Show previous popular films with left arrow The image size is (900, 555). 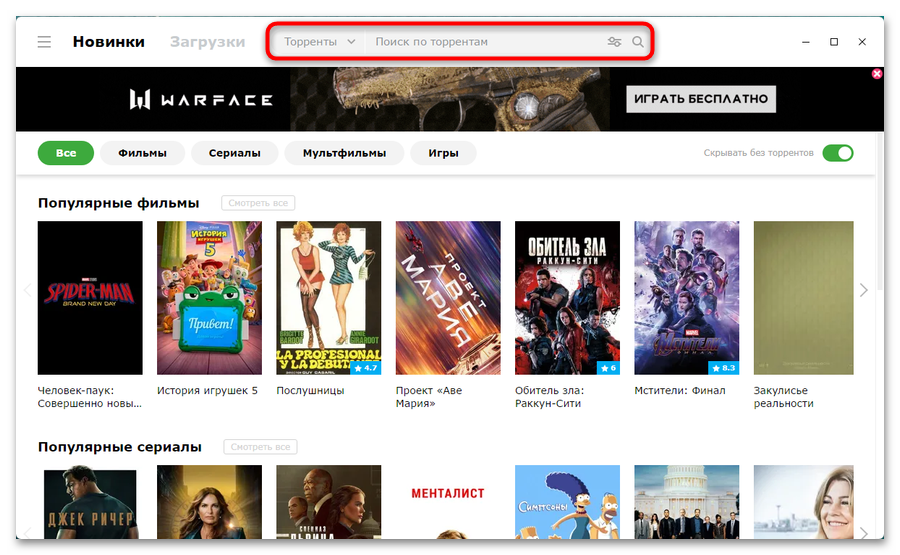click(28, 290)
